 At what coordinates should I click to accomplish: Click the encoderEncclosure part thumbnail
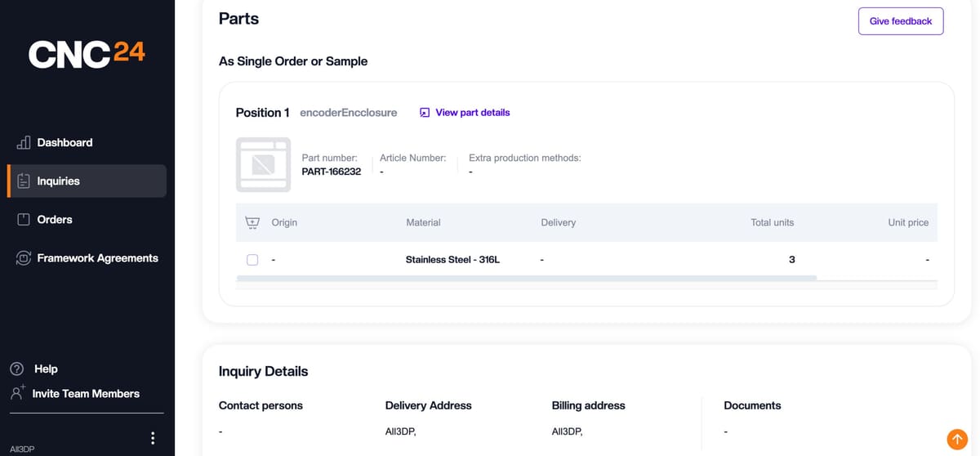263,164
